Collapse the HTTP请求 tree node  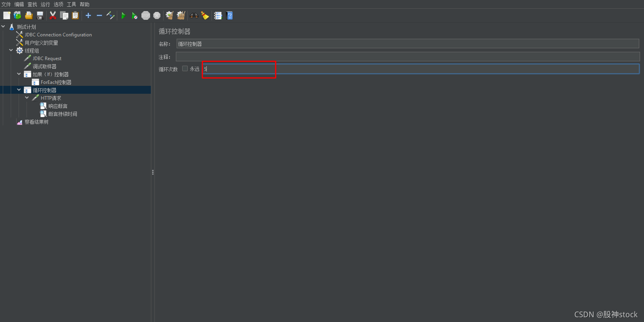click(27, 98)
